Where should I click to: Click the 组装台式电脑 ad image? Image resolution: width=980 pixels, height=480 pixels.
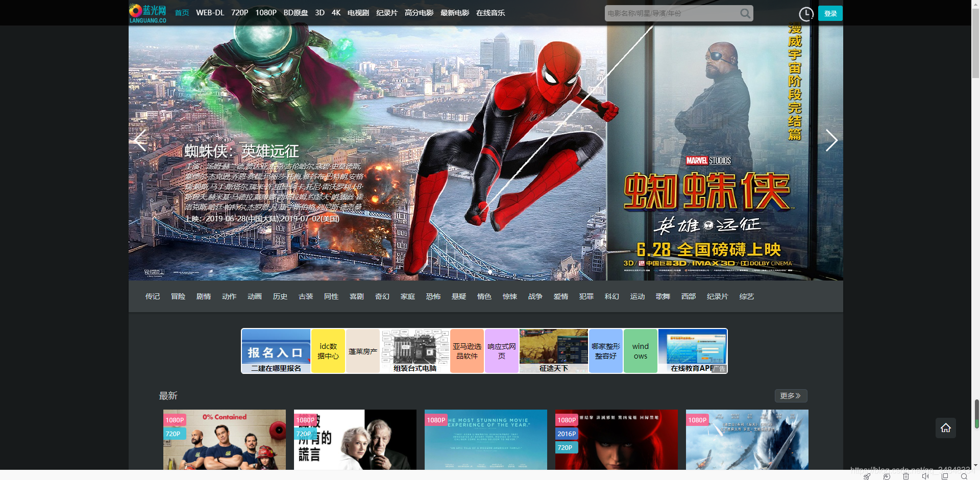pos(415,351)
